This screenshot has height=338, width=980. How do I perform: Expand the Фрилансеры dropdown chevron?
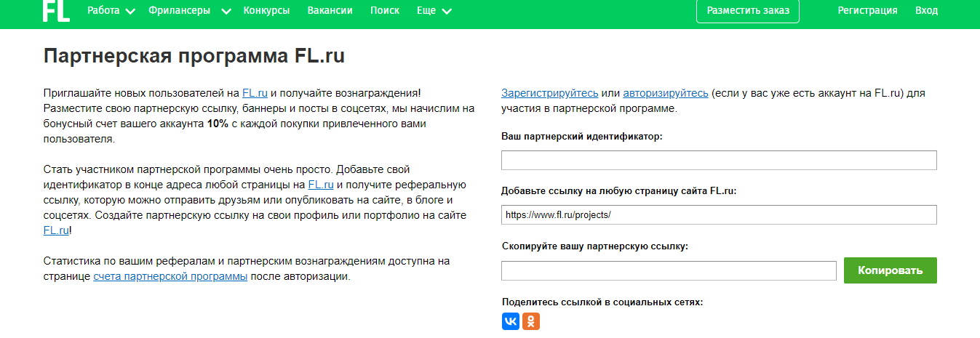[226, 12]
